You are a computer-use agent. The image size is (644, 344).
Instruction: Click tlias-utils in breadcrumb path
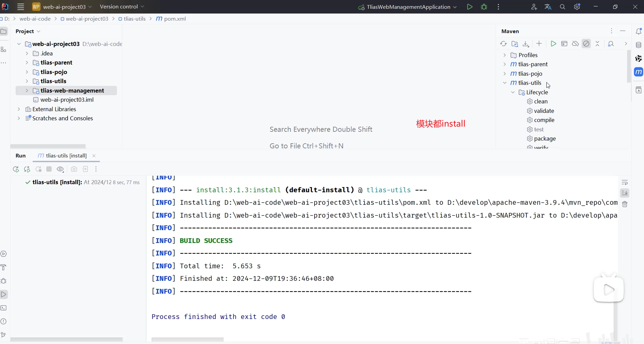click(x=132, y=19)
